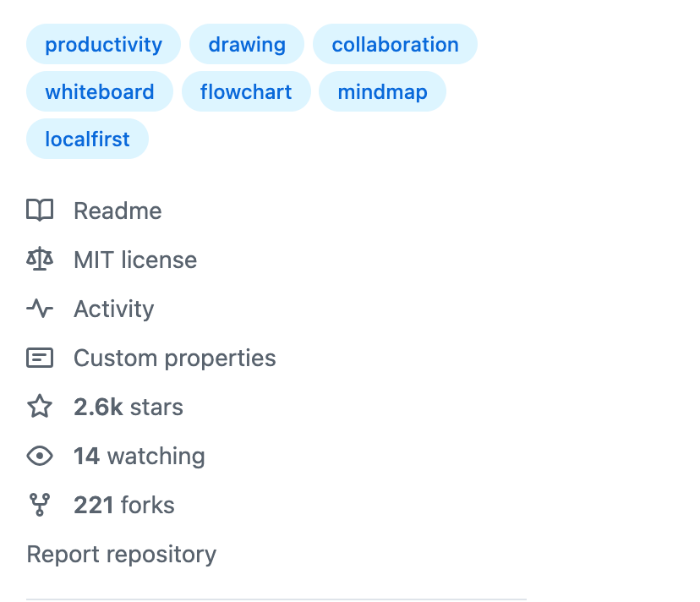Open the MIT license text link
Screen dimensions: 700x602
[x=135, y=260]
